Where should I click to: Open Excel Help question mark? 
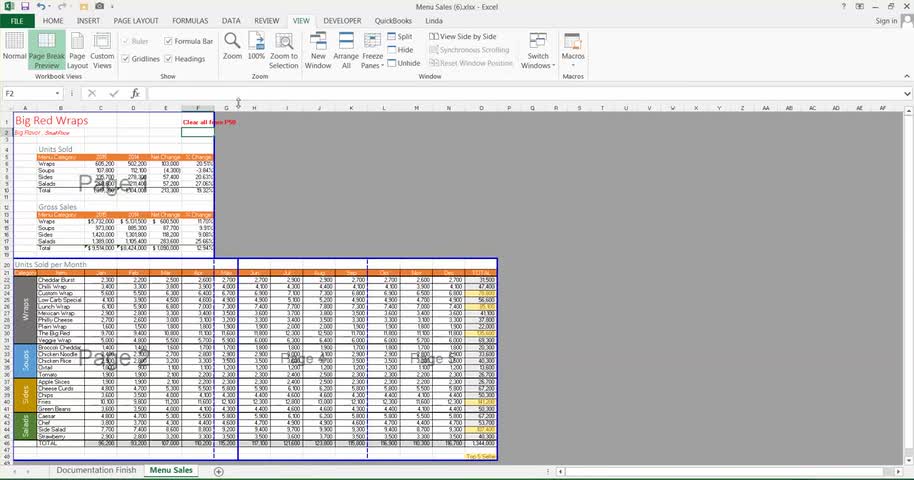click(x=843, y=6)
